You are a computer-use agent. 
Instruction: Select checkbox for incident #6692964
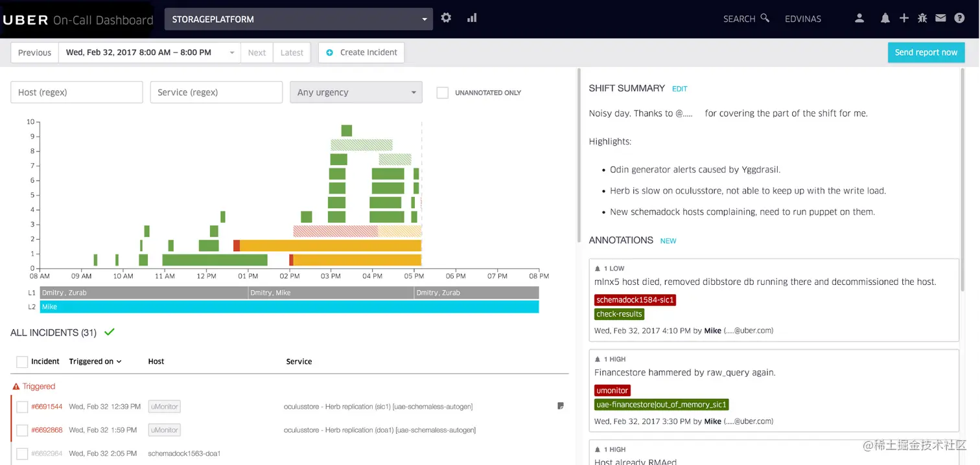[x=22, y=453]
